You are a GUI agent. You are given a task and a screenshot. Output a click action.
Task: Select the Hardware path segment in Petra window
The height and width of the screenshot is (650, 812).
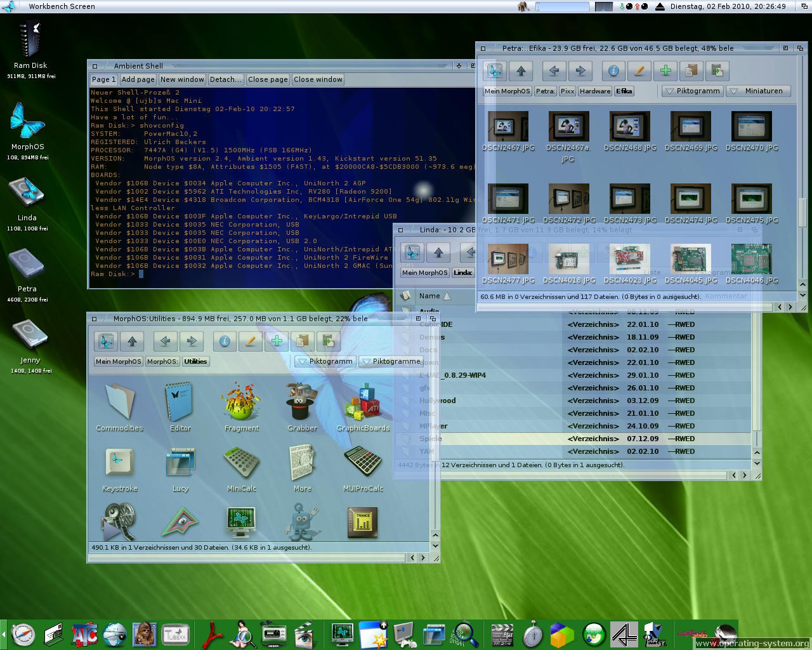click(x=595, y=91)
